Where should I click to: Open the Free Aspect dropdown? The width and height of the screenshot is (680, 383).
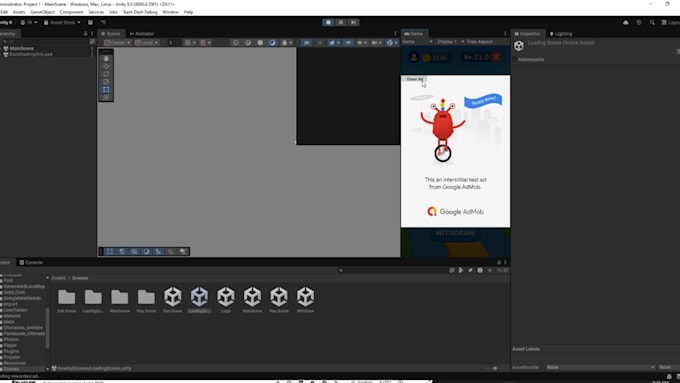point(481,42)
